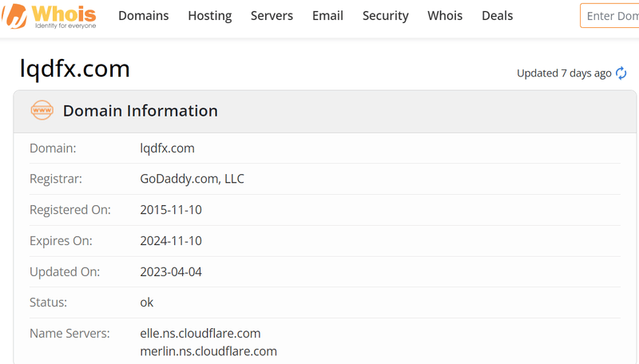Click the Whois logo icon

[x=49, y=16]
